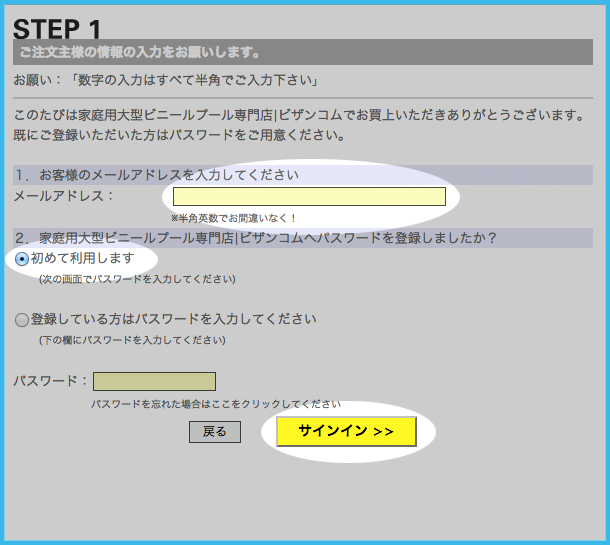Viewport: 610px width, 545px height.
Task: Click the 初めて利用します label text
Action: click(82, 259)
